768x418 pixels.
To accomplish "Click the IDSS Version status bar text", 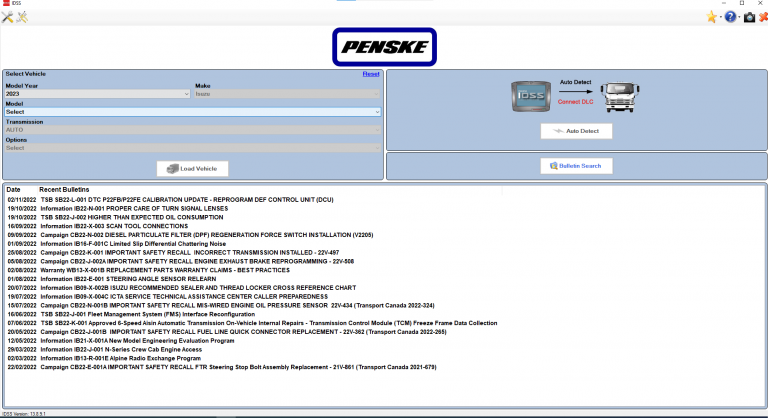I will 24,414.
